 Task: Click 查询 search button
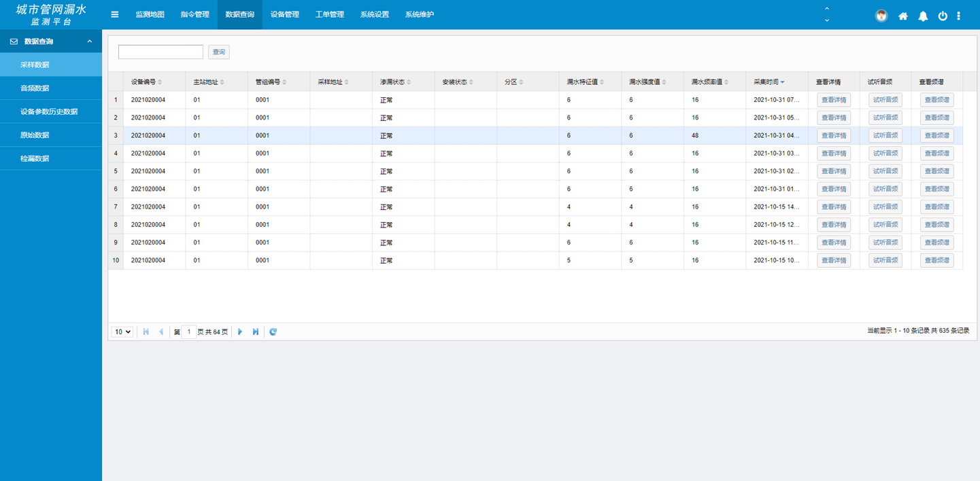[x=219, y=52]
